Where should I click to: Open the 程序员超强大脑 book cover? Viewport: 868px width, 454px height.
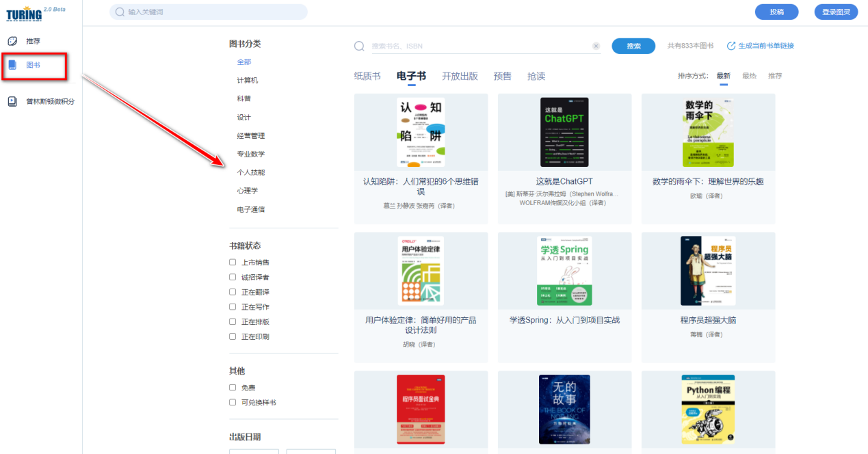point(708,271)
